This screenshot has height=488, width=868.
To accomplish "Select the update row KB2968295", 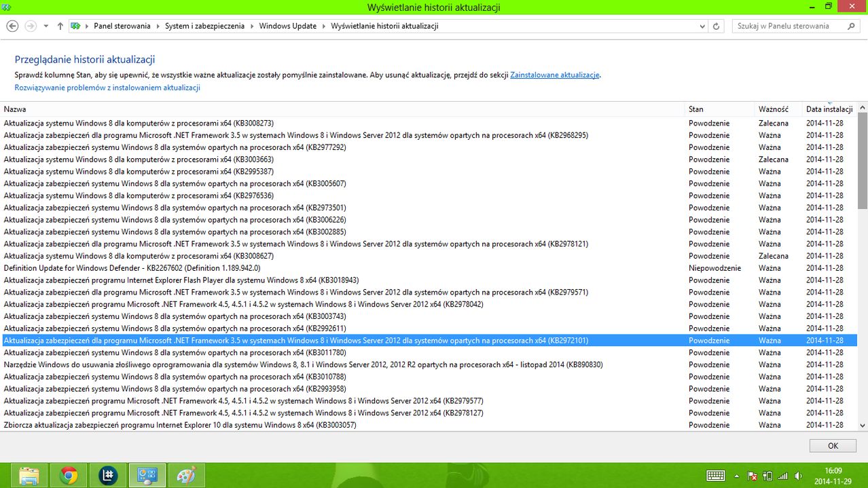I will pos(429,135).
